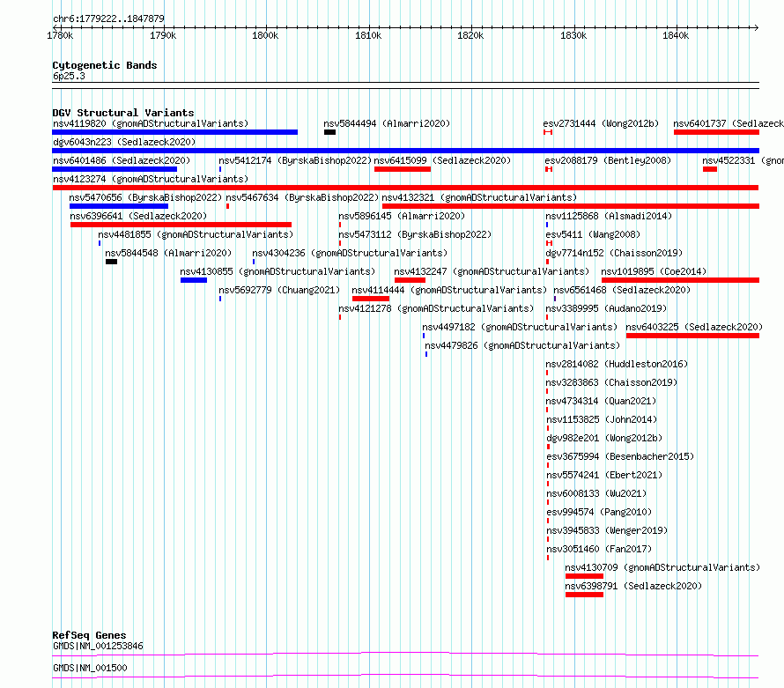The height and width of the screenshot is (688, 784).
Task: Click nsv6415099 (Sedlazeck2020) label
Action: pyautogui.click(x=442, y=160)
